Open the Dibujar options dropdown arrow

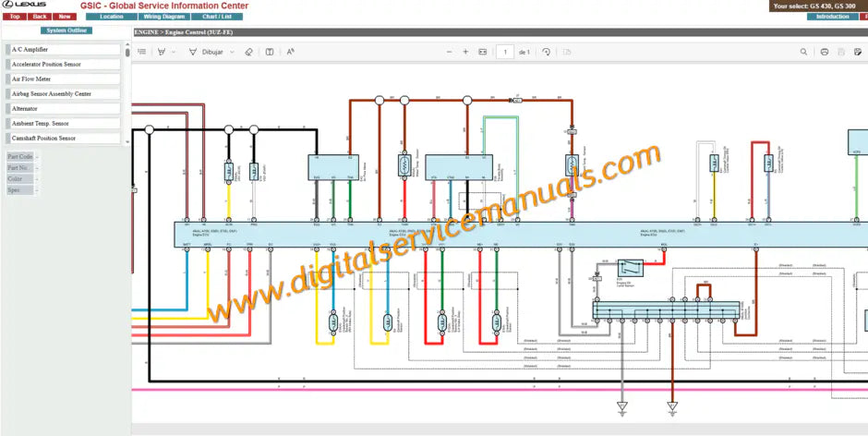(232, 52)
